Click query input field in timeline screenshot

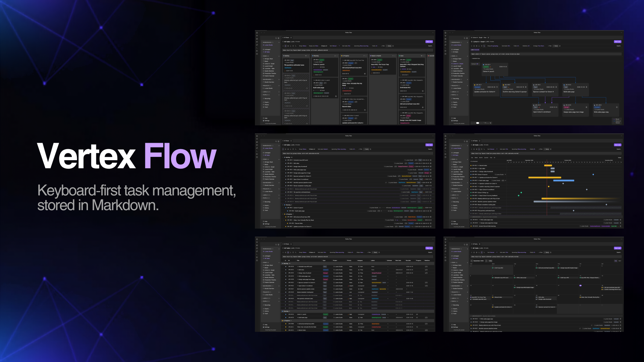(546, 154)
